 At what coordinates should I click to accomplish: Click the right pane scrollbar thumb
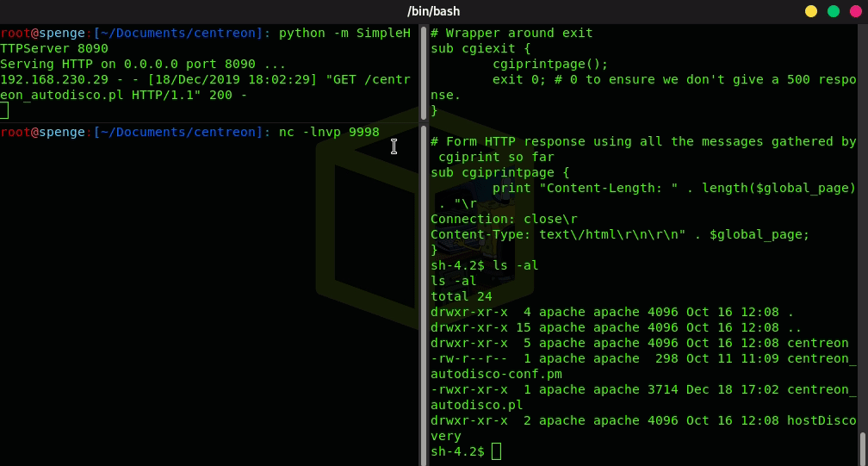pyautogui.click(x=862, y=449)
